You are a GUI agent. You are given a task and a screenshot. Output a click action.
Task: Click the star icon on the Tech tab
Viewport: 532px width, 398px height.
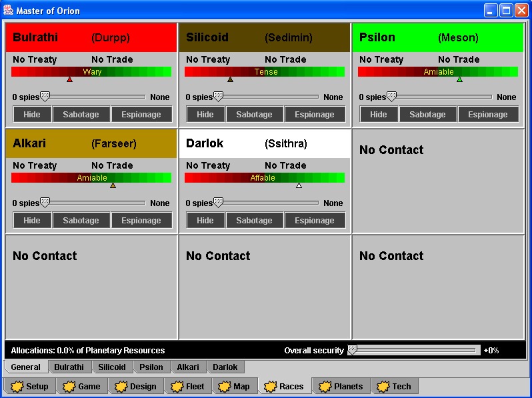pyautogui.click(x=382, y=386)
